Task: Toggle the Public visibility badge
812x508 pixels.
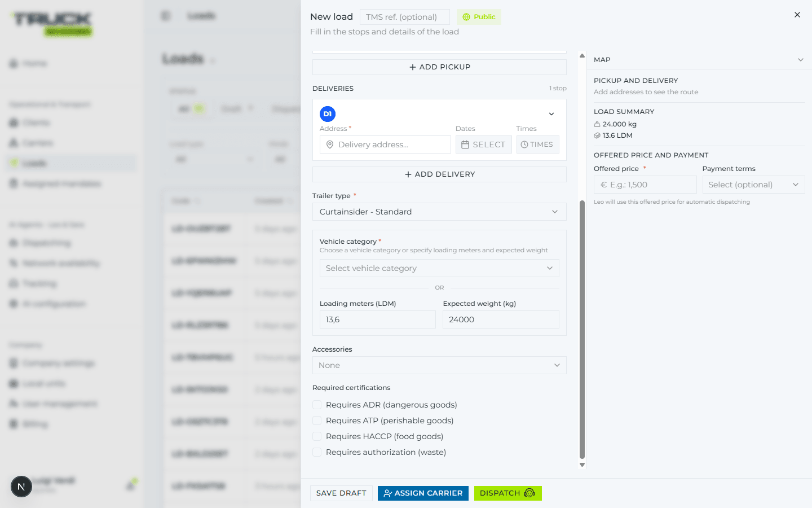Action: coord(479,17)
